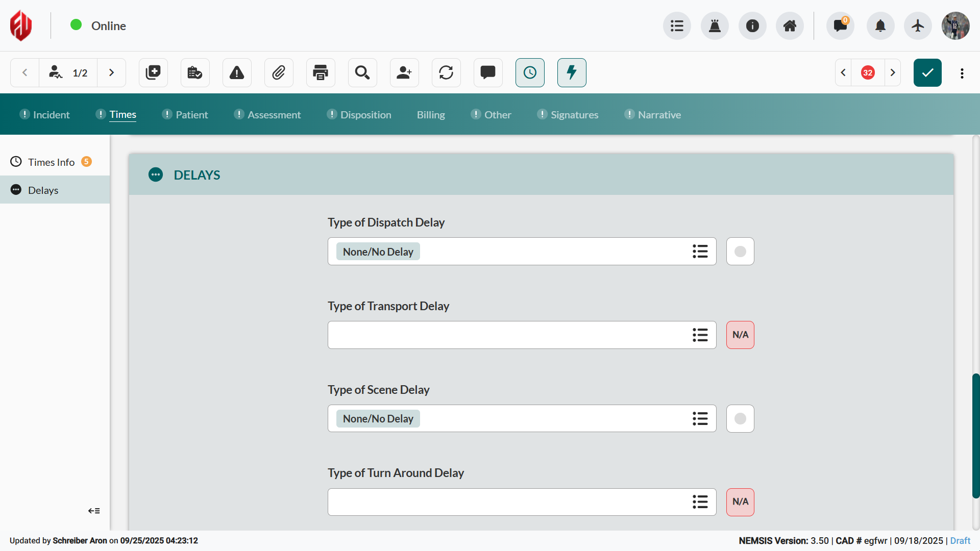
Task: Switch to the Narrative tab
Action: tap(659, 115)
